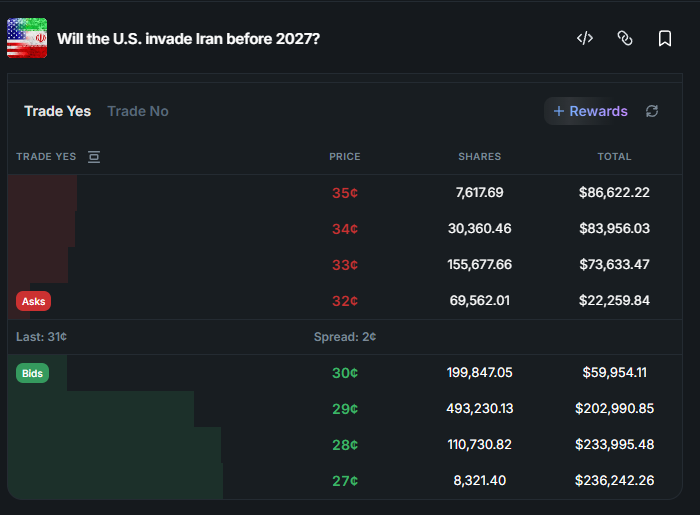The width and height of the screenshot is (700, 515).
Task: Click shares value 155,677.66
Action: [479, 265]
